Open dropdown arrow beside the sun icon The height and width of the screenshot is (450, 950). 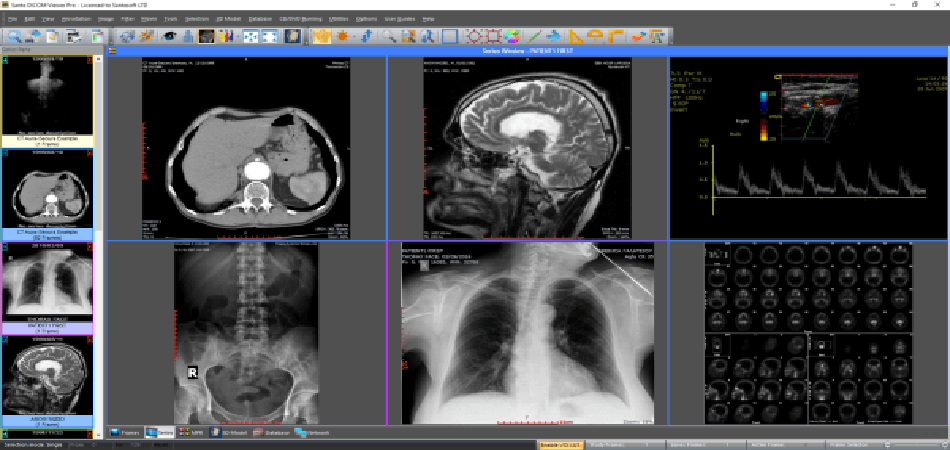pyautogui.click(x=355, y=37)
